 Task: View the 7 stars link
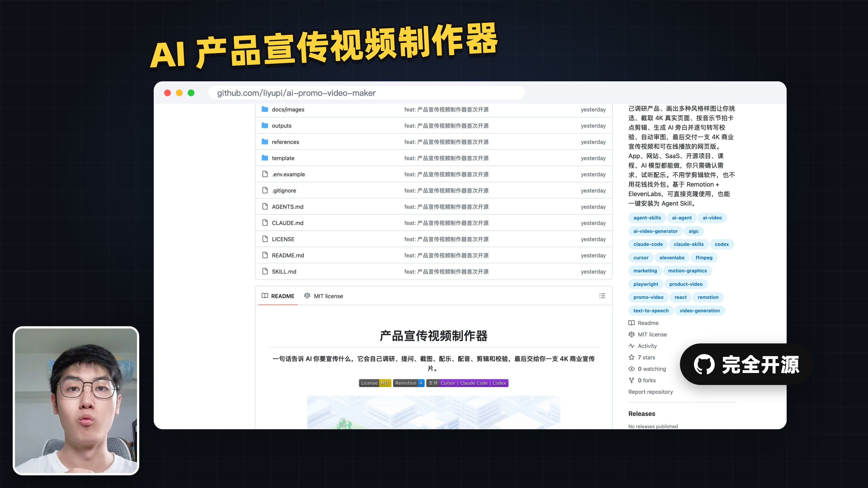tap(642, 357)
